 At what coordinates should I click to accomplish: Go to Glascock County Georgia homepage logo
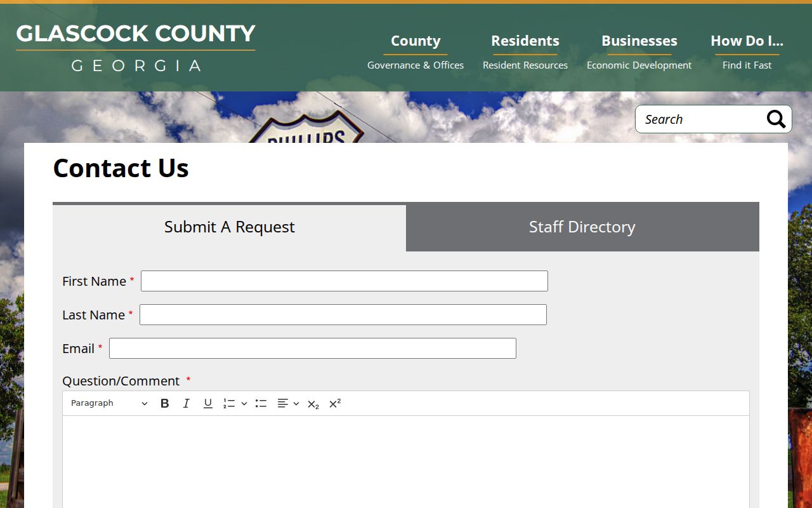(x=136, y=48)
